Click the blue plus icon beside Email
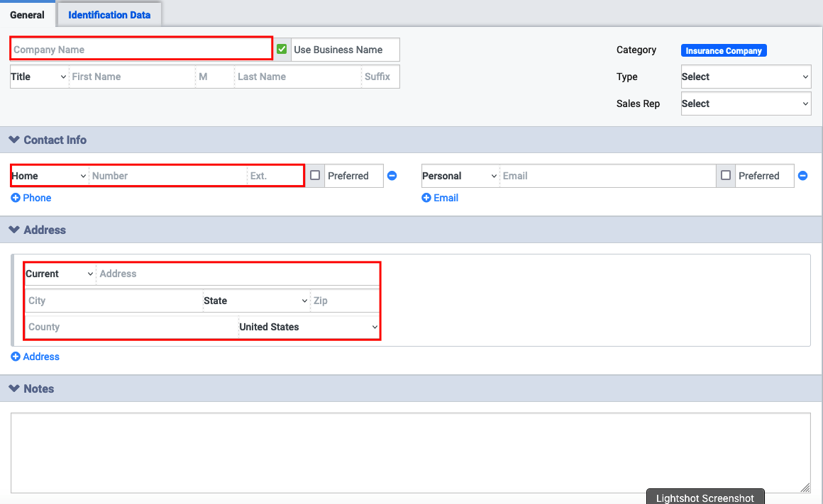Image resolution: width=823 pixels, height=504 pixels. tap(426, 198)
